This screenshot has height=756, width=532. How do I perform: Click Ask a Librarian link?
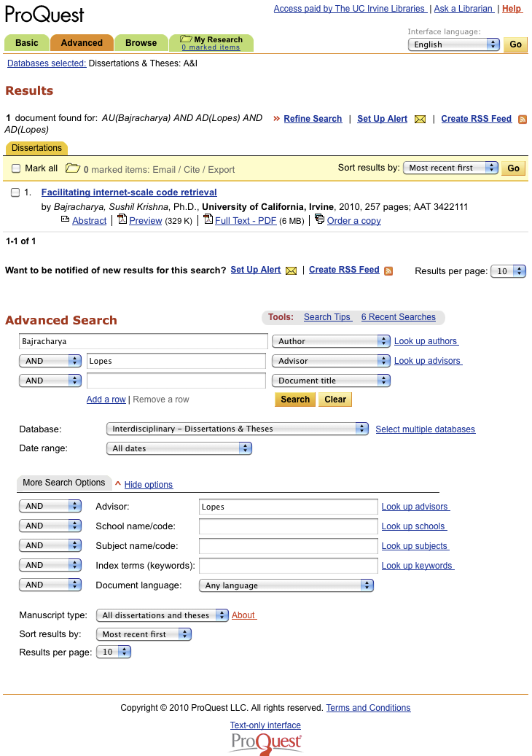[463, 9]
